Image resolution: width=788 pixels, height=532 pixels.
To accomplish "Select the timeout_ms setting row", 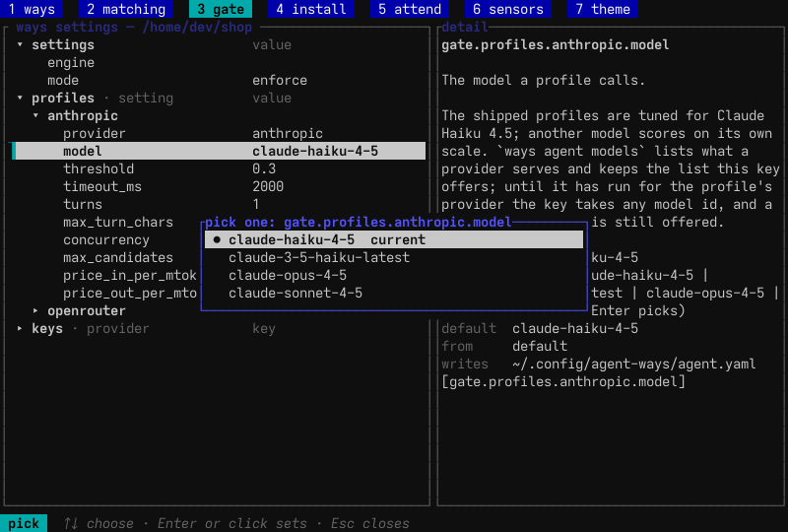I will [219, 186].
